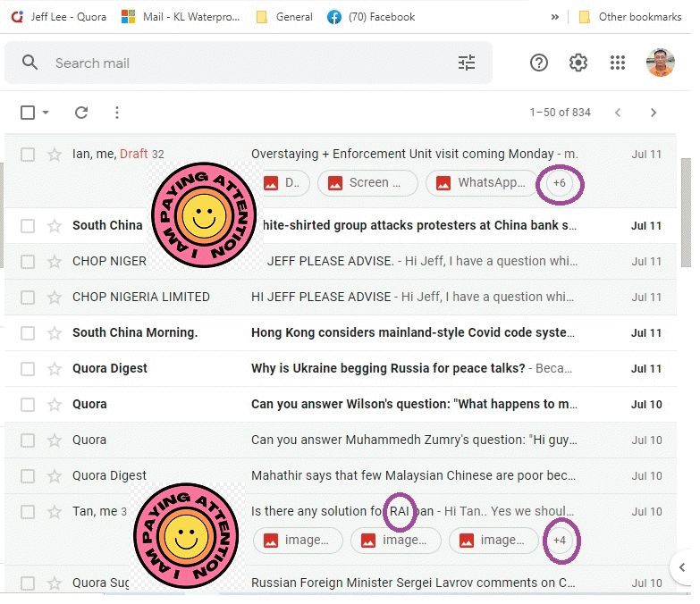Open search filter options icon

(x=467, y=63)
